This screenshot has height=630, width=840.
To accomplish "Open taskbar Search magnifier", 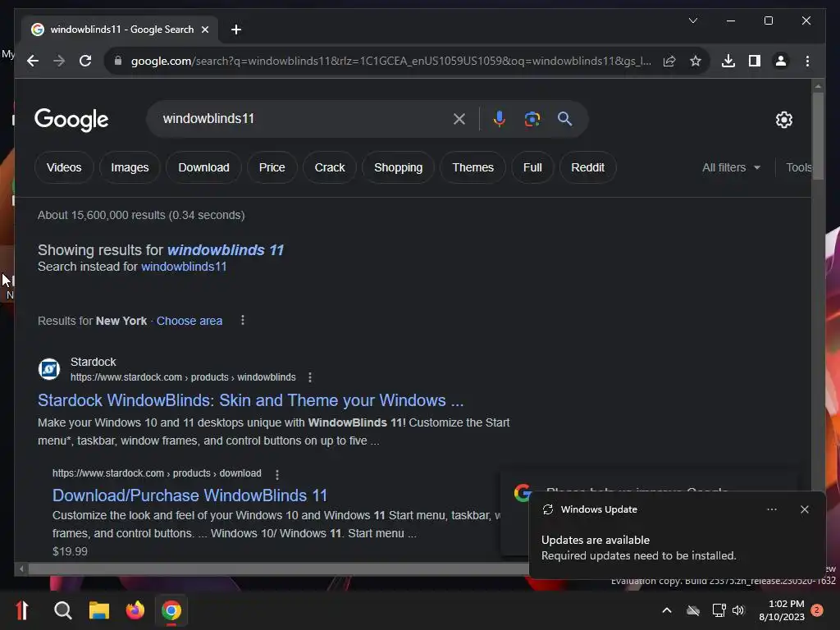I will 62,610.
